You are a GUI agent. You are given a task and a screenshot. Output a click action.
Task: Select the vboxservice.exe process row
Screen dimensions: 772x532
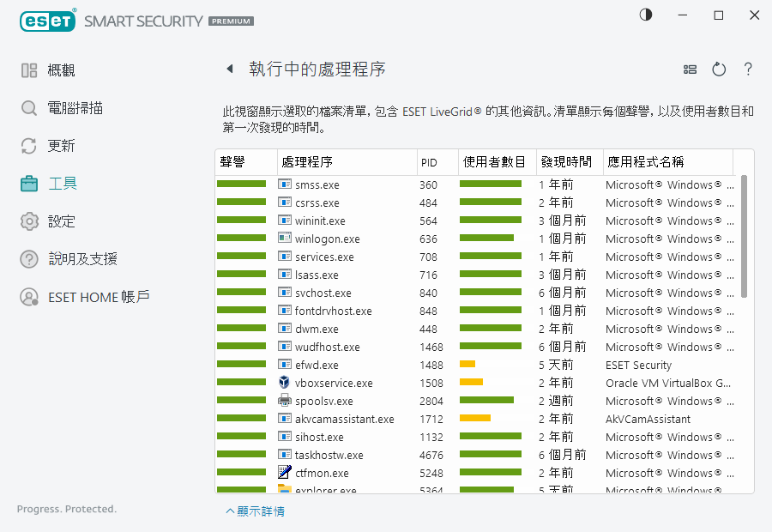[x=334, y=384]
